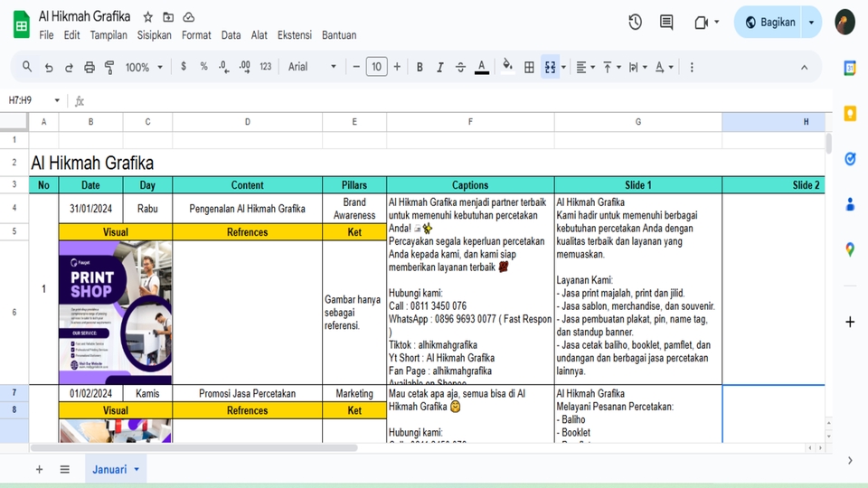The height and width of the screenshot is (488, 868).
Task: Open horizontal align dropdown
Action: [x=585, y=68]
